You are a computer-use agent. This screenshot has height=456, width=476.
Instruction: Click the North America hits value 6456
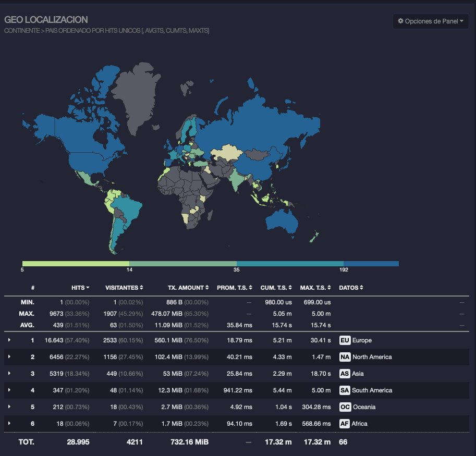click(x=56, y=357)
